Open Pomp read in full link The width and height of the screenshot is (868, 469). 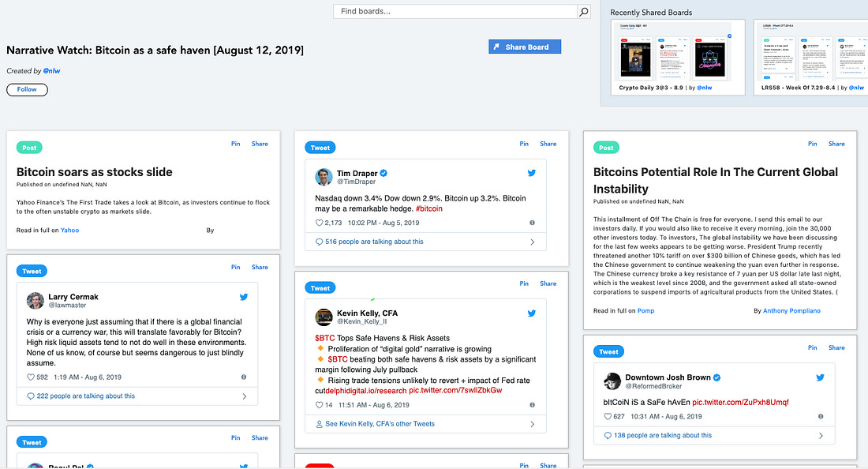[645, 311]
